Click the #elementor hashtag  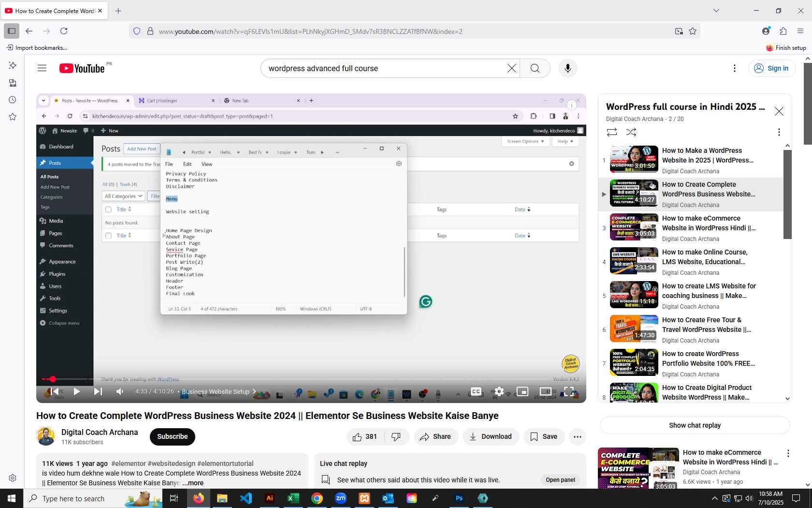click(129, 463)
